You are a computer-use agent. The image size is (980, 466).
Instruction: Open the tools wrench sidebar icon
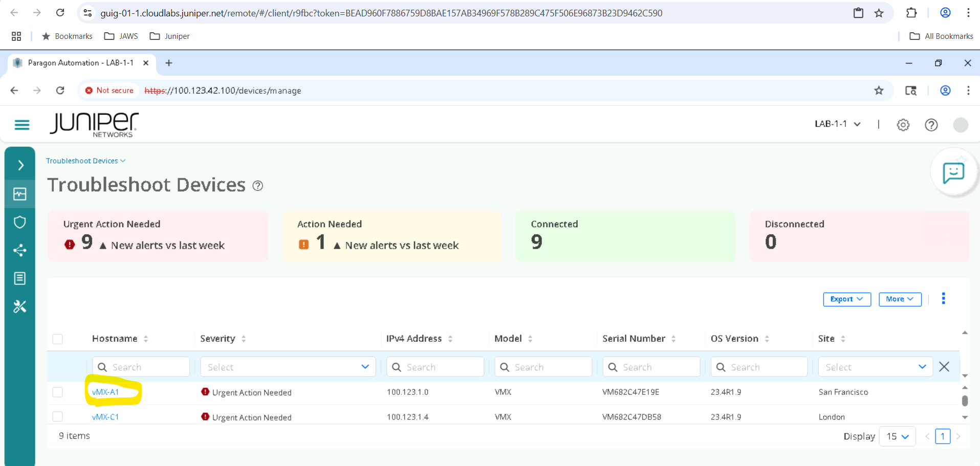tap(20, 306)
